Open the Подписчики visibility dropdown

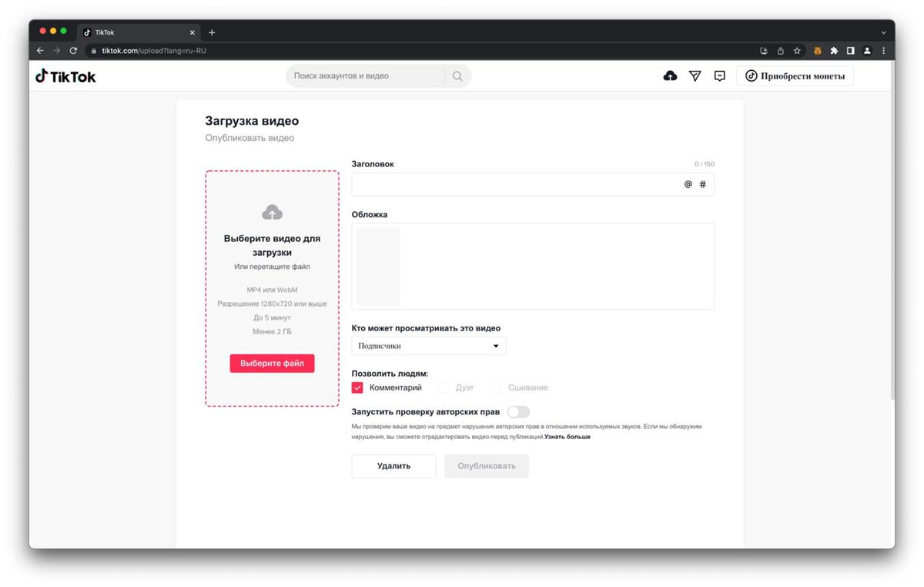[429, 346]
